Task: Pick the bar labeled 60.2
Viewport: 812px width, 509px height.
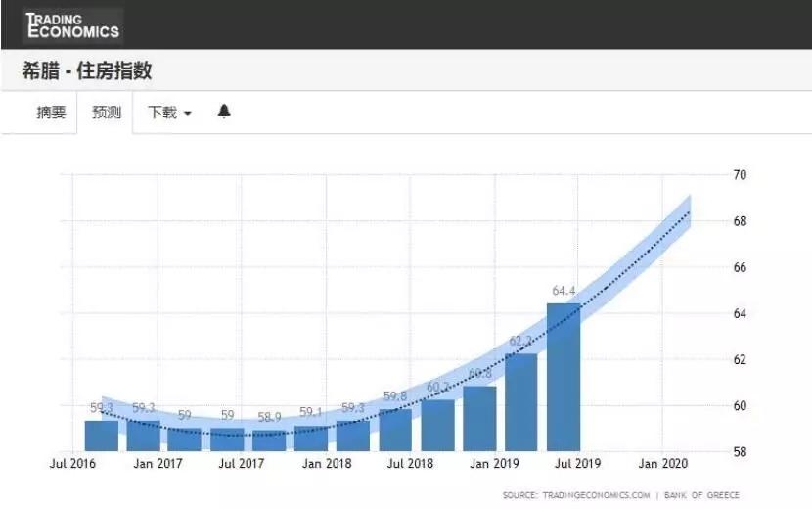Action: (437, 425)
